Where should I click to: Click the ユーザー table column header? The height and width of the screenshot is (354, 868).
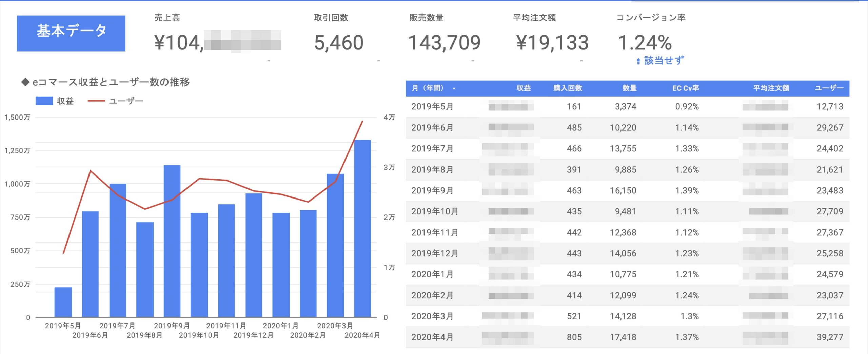pos(829,88)
